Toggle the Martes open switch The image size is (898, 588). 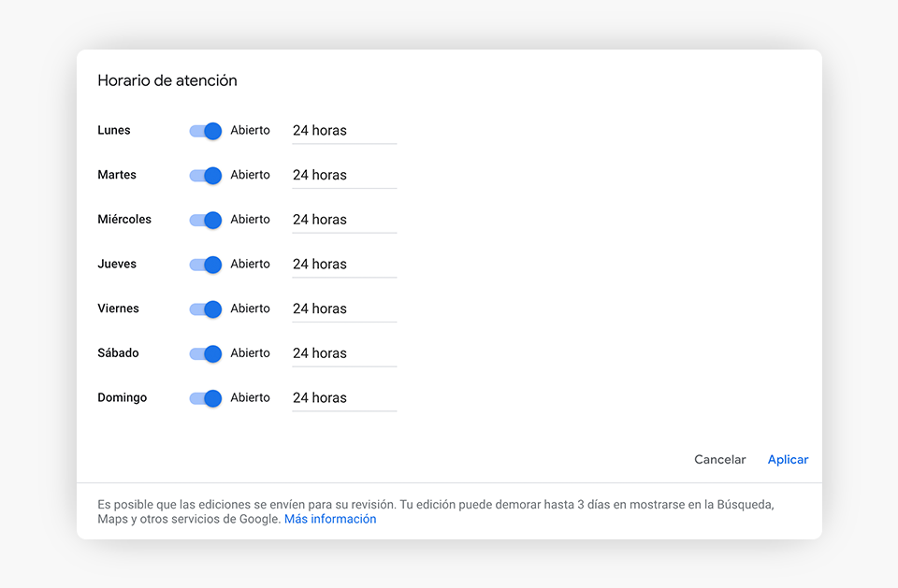point(206,175)
